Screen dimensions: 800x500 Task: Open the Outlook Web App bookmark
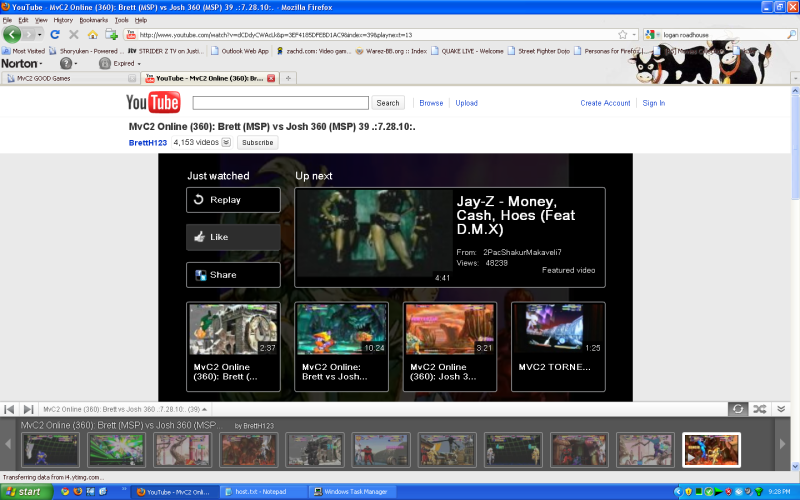240,51
